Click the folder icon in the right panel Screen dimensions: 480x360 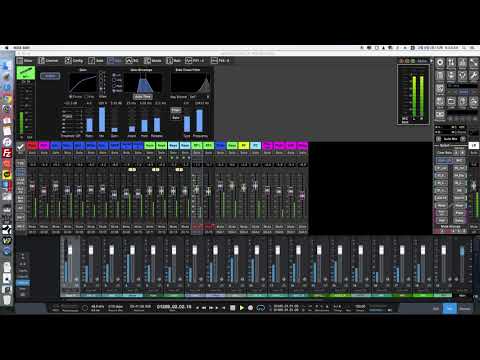pos(451,101)
